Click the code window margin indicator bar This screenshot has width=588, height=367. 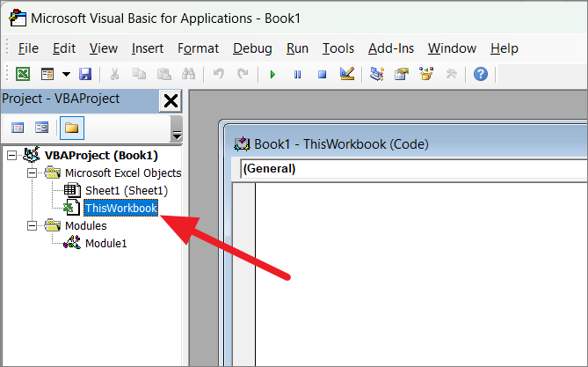click(x=243, y=275)
